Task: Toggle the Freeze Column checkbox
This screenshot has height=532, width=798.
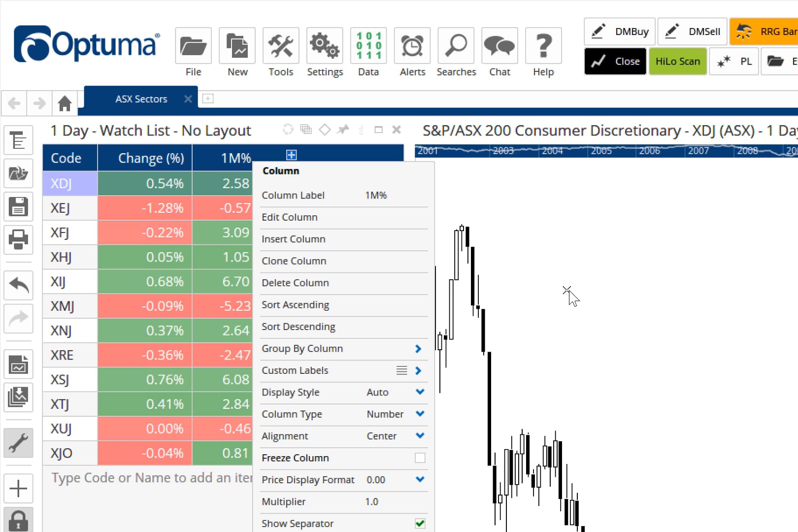Action: click(x=420, y=458)
